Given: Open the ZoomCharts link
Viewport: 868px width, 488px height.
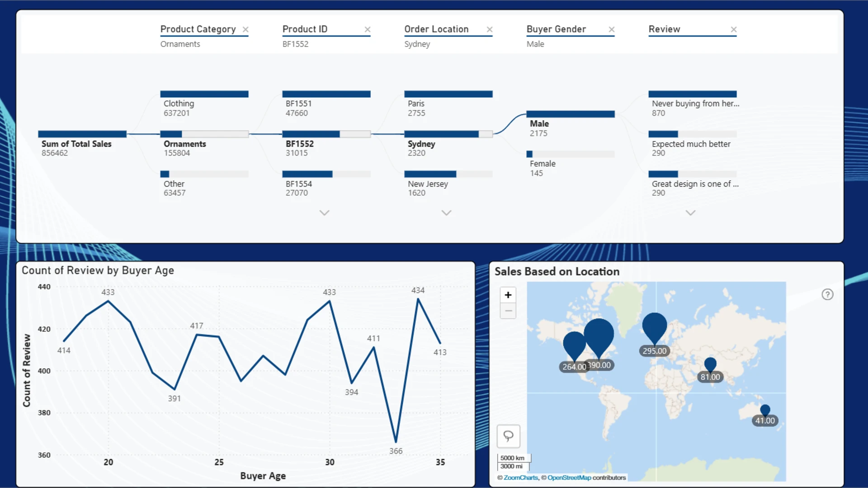Looking at the screenshot, I should 521,478.
